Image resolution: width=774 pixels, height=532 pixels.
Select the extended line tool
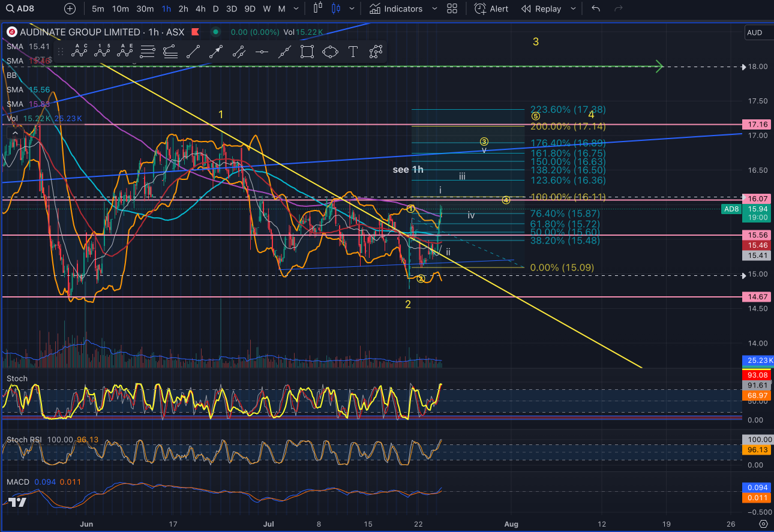(284, 52)
